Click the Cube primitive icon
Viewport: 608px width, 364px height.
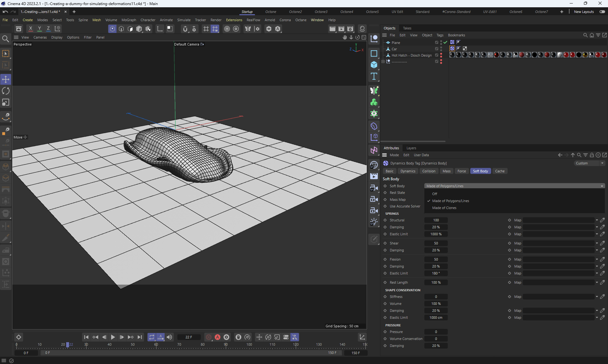coord(374,65)
